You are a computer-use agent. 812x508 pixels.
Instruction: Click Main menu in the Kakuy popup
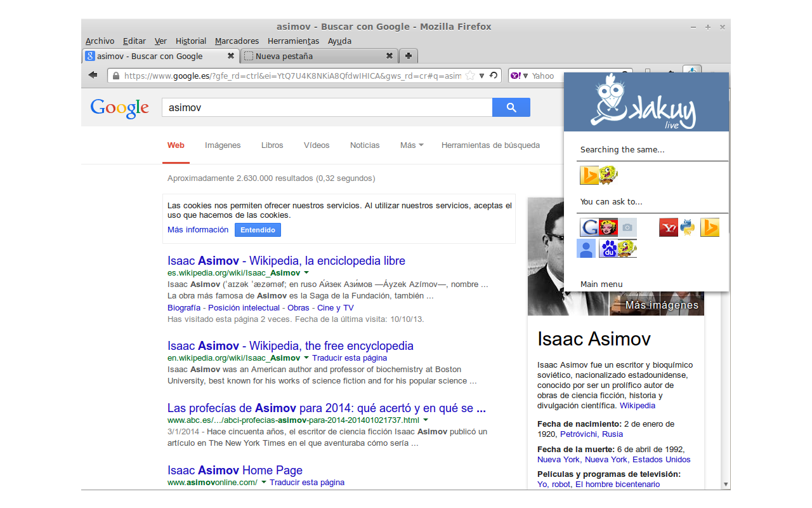(x=601, y=284)
